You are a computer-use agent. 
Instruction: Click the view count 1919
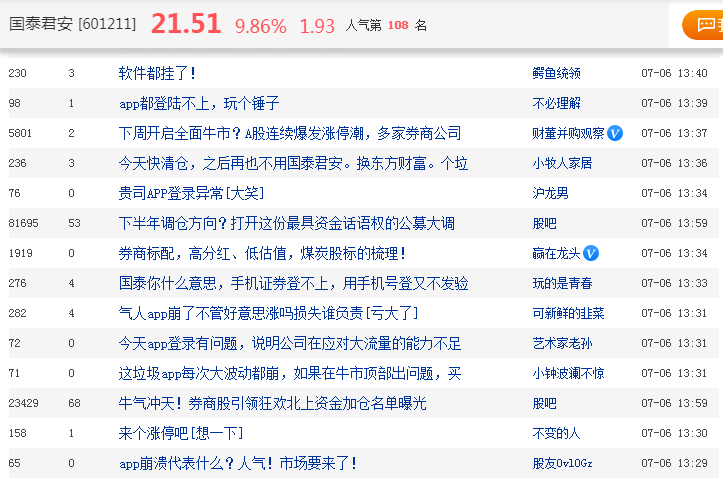[x=20, y=253]
